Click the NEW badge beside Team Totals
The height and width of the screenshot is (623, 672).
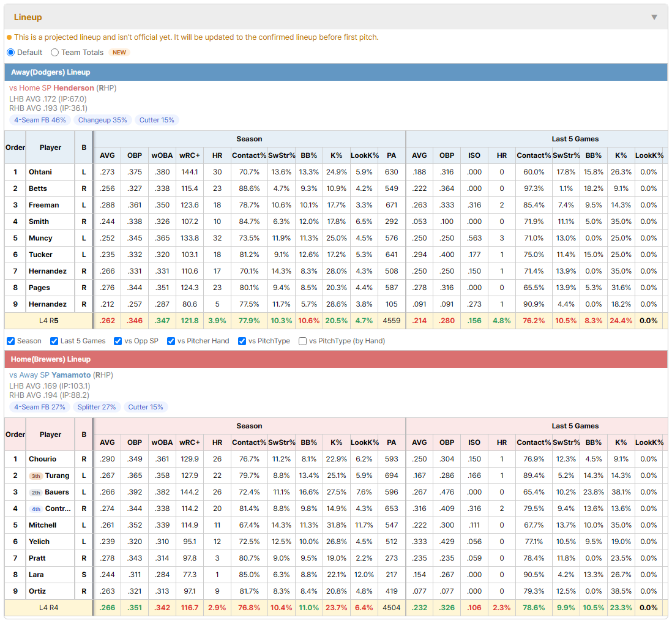pos(119,52)
